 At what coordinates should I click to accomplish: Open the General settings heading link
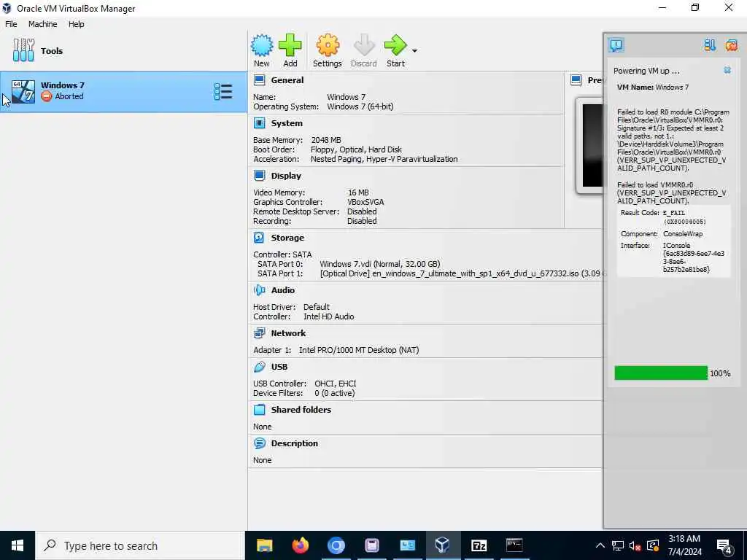[287, 80]
